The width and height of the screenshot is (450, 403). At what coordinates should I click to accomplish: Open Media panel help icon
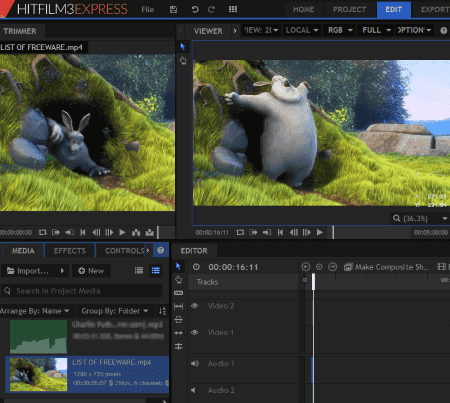tap(161, 250)
